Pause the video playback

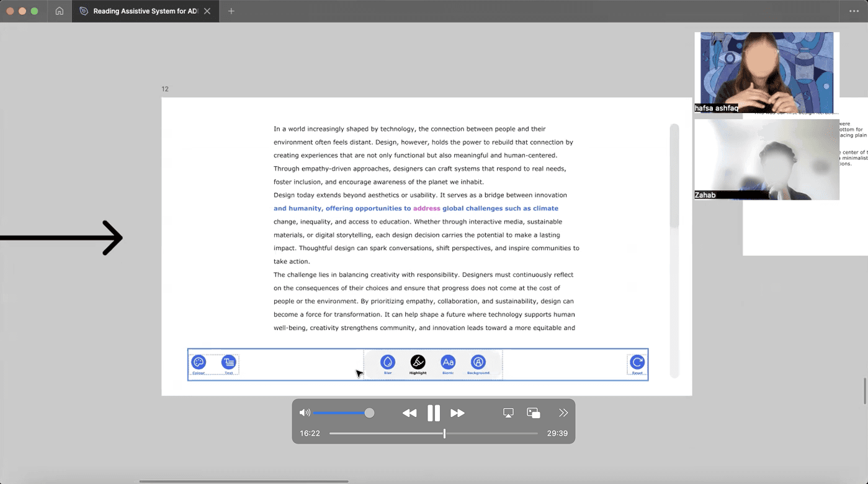point(434,413)
